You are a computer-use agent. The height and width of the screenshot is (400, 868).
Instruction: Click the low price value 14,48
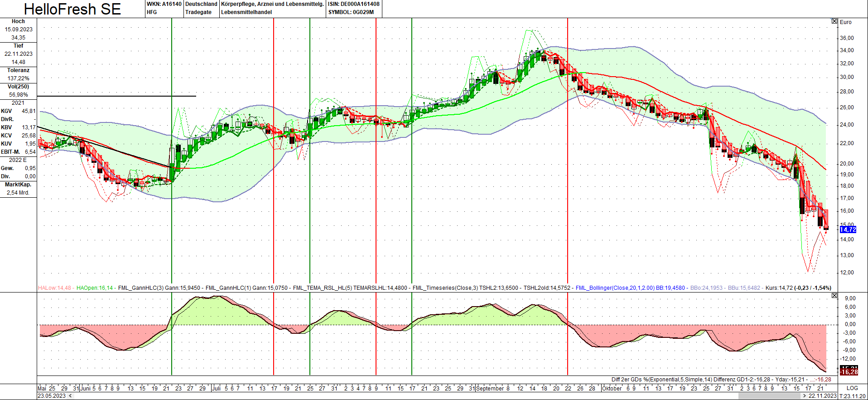tap(19, 62)
